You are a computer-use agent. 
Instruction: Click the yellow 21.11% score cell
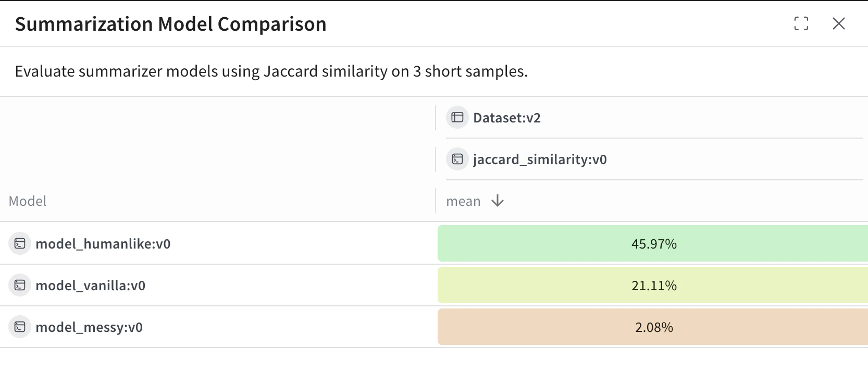[653, 286]
